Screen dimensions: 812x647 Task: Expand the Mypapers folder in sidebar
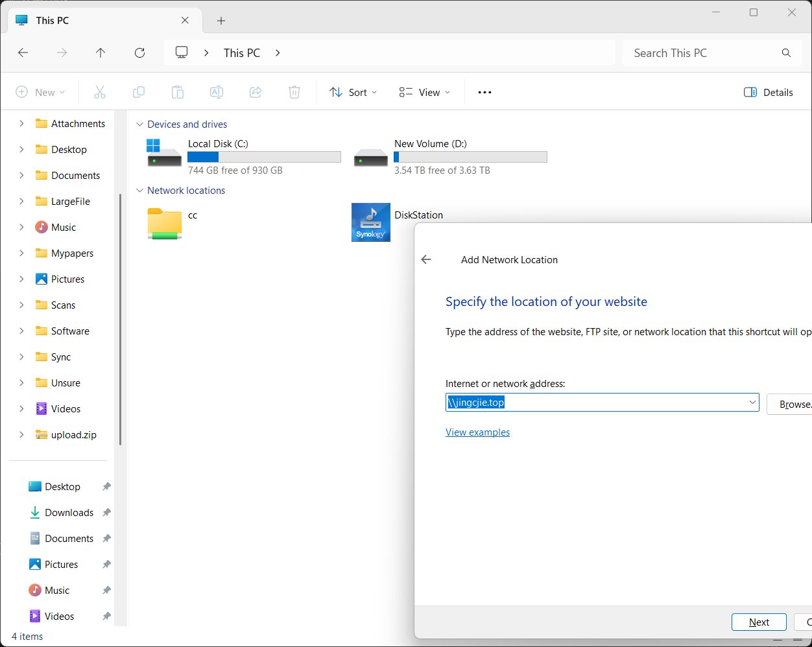coord(21,253)
